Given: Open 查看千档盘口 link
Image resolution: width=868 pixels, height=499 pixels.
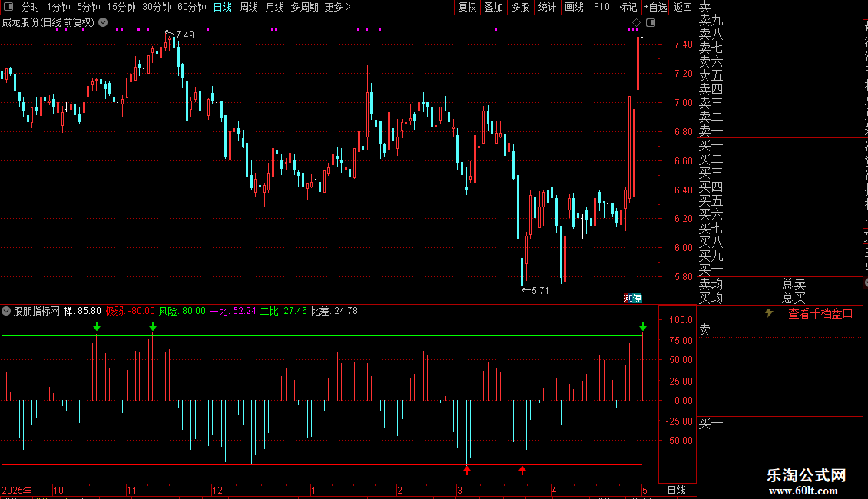Looking at the screenshot, I should [x=820, y=314].
